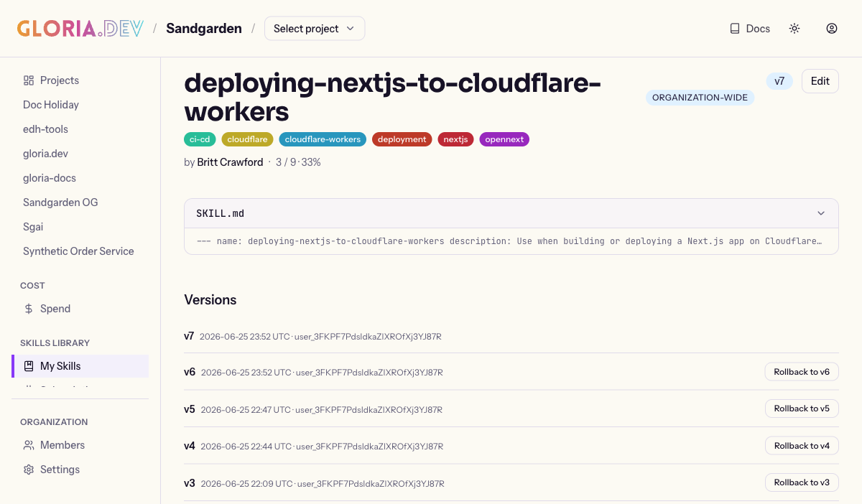Open the user account icon

pyautogui.click(x=832, y=29)
